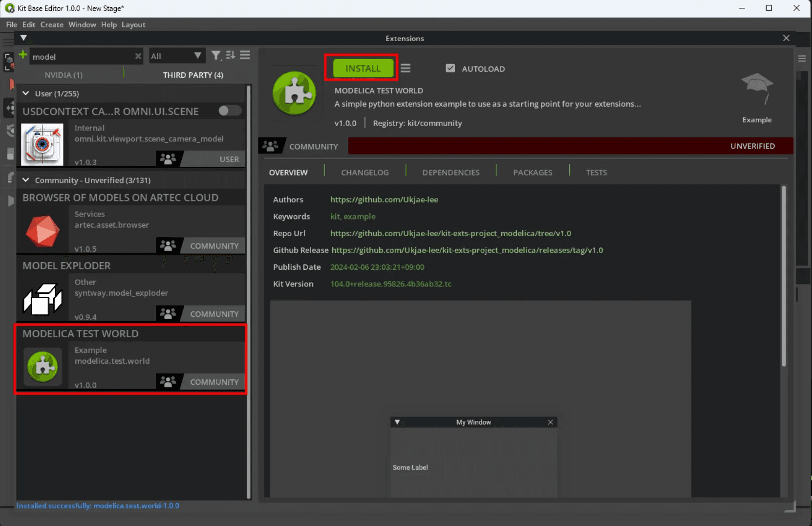Click the Model Exploder cubes icon
812x526 pixels.
43,299
